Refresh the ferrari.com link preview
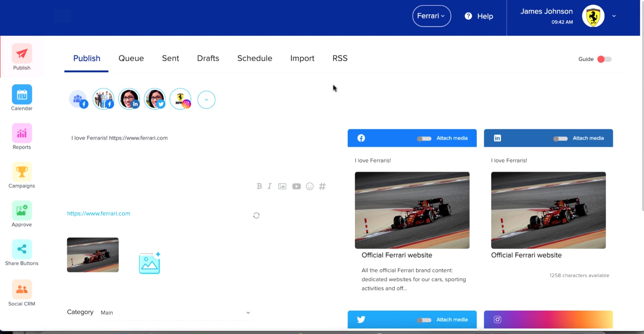Viewport: 644px width, 334px height. coord(256,216)
